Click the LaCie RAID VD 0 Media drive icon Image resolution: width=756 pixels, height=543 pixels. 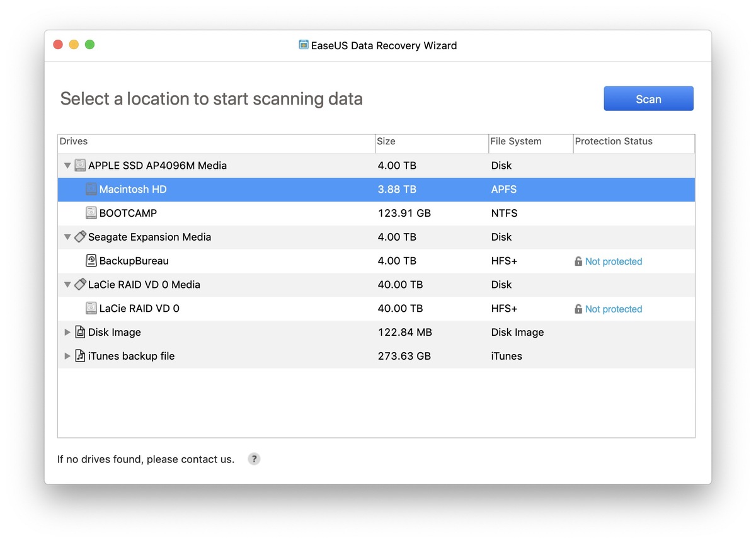[80, 285]
